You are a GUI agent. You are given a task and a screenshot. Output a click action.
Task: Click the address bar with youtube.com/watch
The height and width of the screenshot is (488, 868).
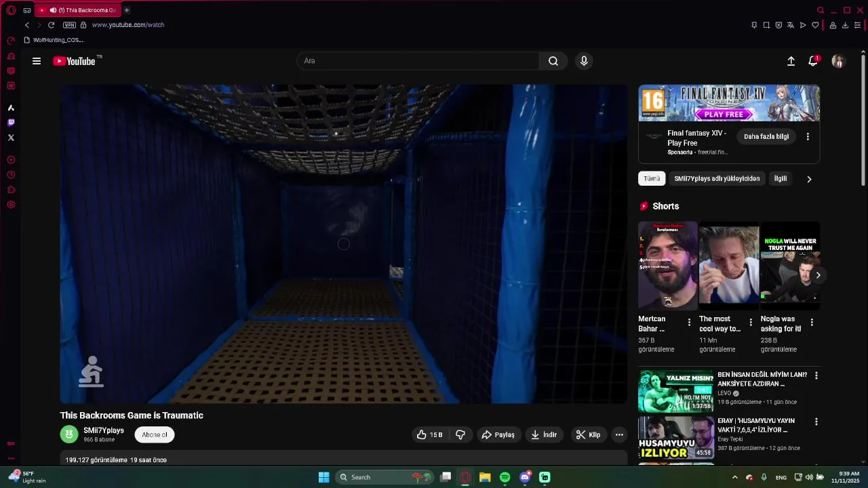tap(127, 25)
